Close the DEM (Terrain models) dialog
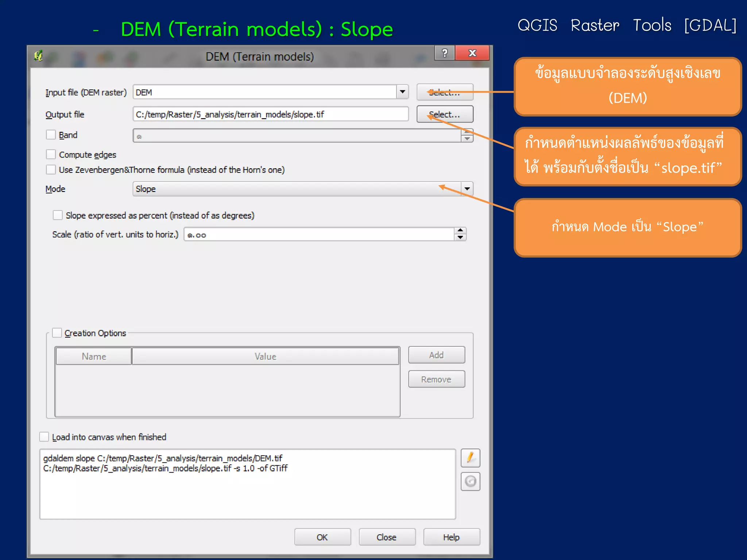747x560 pixels. click(x=472, y=53)
